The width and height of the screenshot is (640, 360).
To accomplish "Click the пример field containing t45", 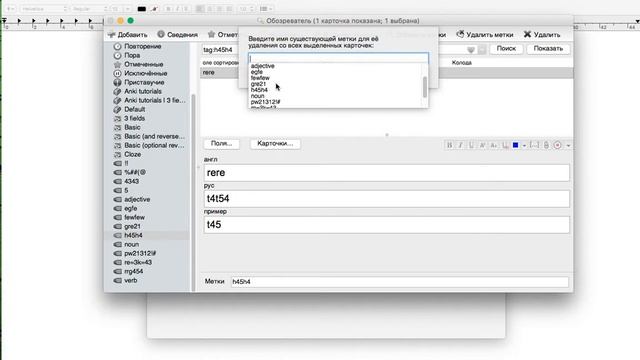I will pyautogui.click(x=387, y=225).
